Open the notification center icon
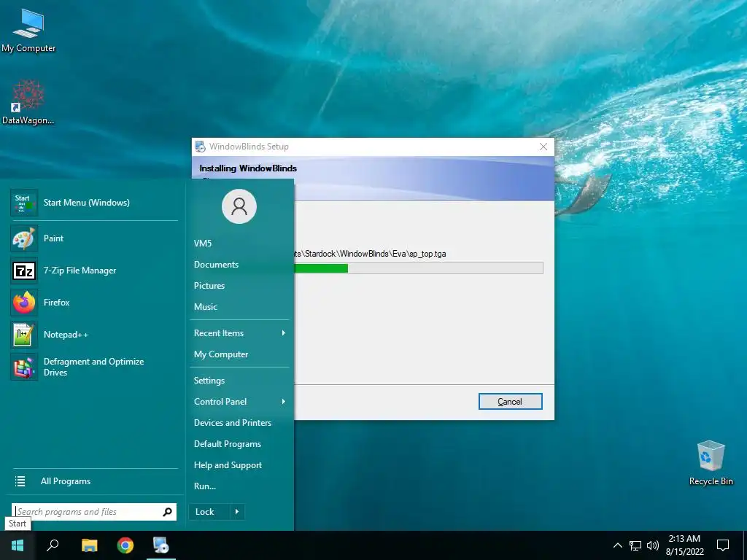Screen dimensions: 747x560 click(x=723, y=545)
